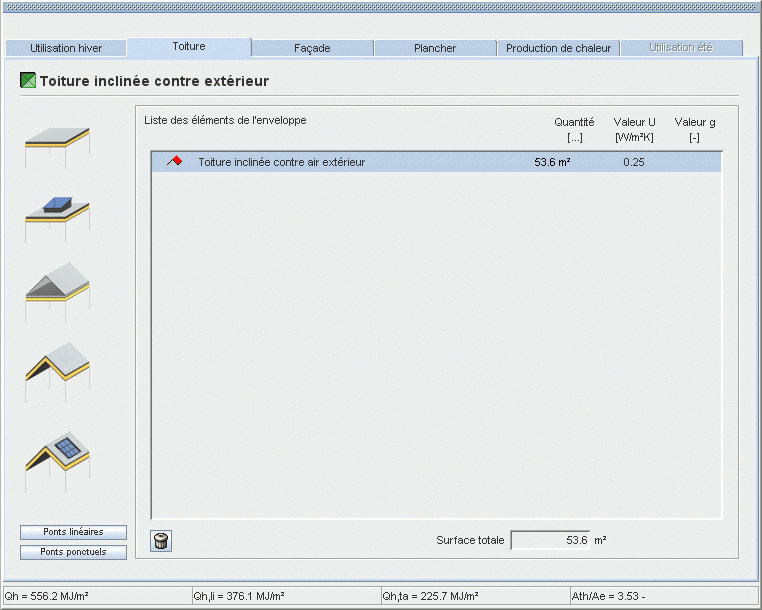This screenshot has width=762, height=610.
Task: Click the trash can delete icon
Action: (161, 541)
